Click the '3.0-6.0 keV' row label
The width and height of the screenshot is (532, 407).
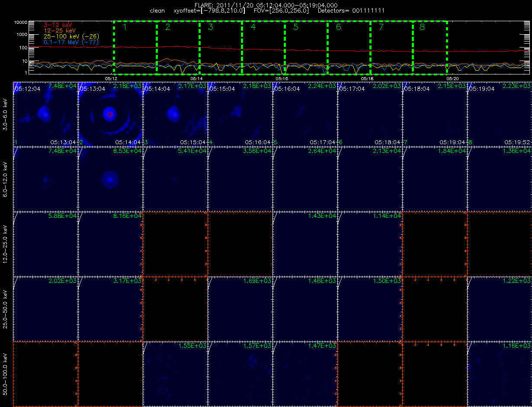coord(5,114)
